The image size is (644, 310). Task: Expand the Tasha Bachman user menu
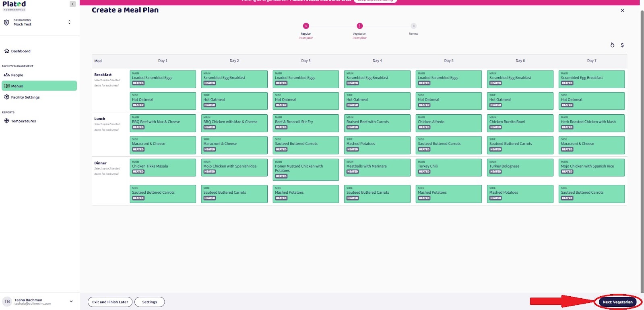(71, 301)
